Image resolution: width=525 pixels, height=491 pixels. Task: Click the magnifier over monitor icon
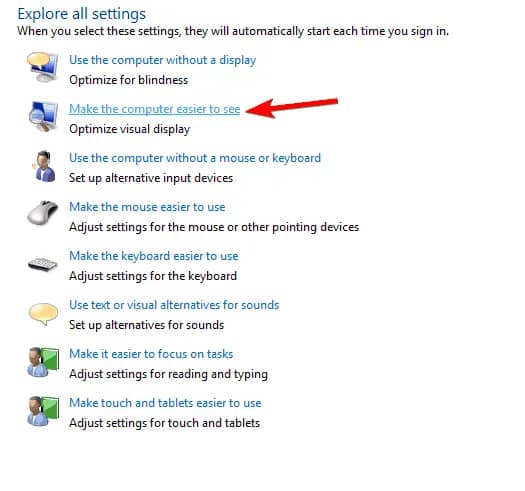point(43,116)
